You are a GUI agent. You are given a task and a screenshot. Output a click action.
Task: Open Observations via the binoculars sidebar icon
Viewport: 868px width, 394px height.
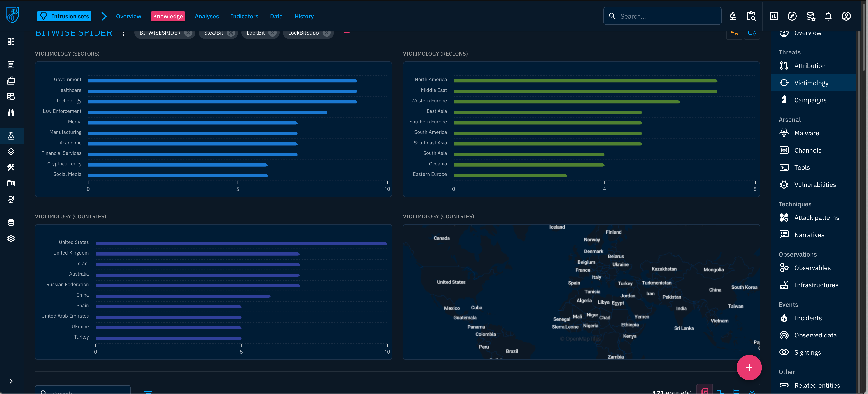[x=11, y=112]
